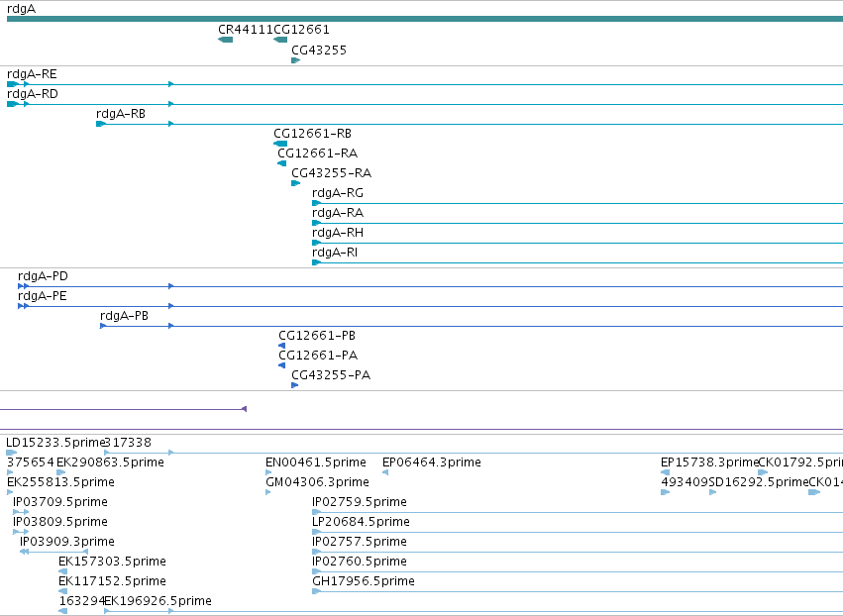Image resolution: width=843 pixels, height=616 pixels.
Task: Click the EN00461.5prime EST
Action: (268, 472)
